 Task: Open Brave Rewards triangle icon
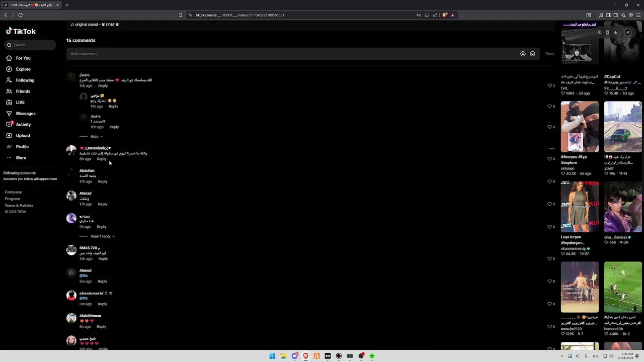tap(452, 15)
